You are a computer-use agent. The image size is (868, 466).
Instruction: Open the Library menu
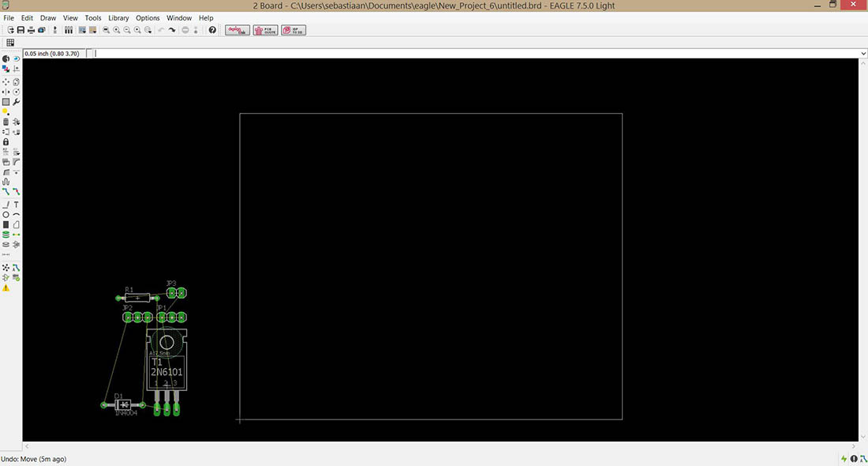click(118, 17)
